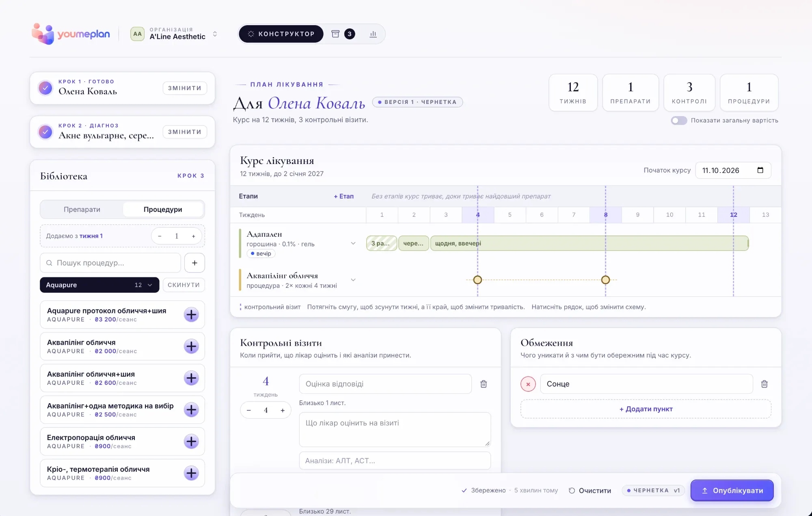The image size is (812, 516).
Task: Click the + Етап link
Action: (344, 196)
